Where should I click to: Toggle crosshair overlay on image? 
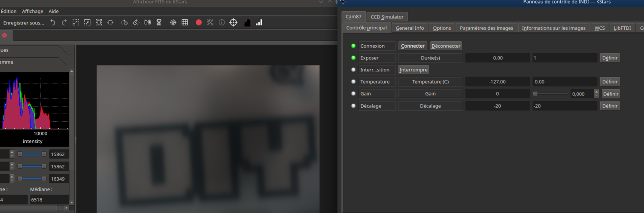[x=173, y=22]
